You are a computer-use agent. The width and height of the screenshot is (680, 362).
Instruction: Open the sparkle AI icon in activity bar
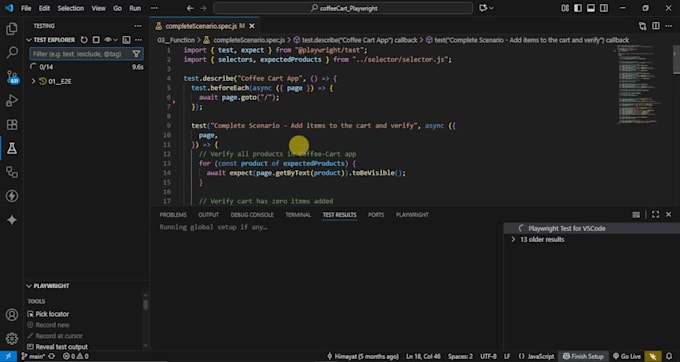tap(12, 220)
